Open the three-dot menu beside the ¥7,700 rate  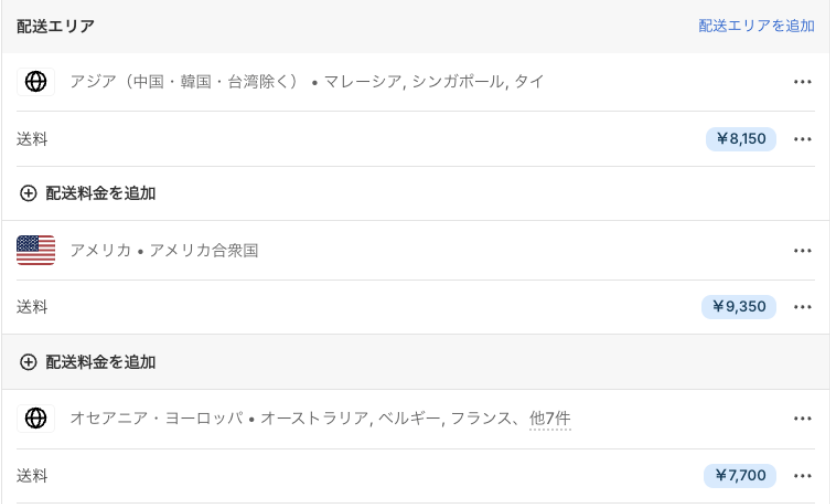click(x=802, y=475)
